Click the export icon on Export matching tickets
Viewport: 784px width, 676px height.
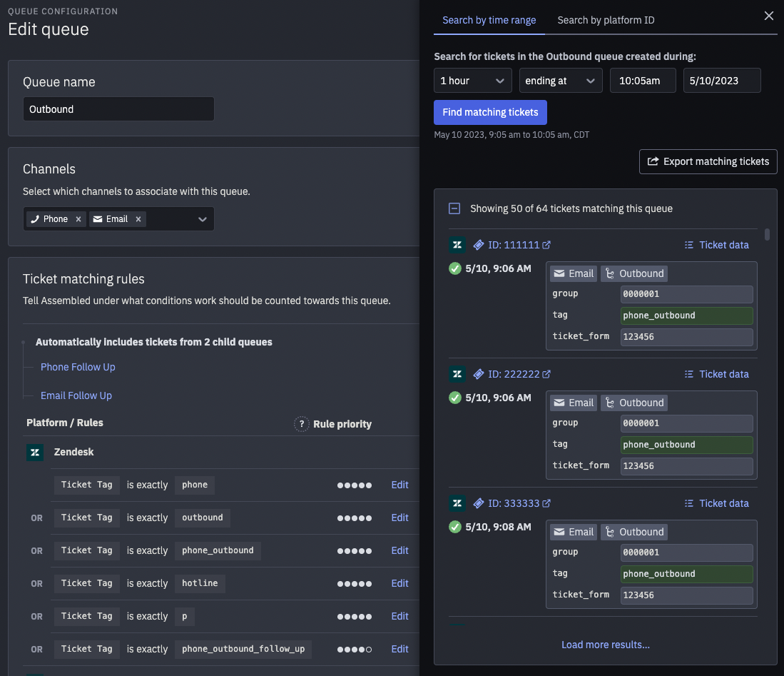[x=653, y=161]
